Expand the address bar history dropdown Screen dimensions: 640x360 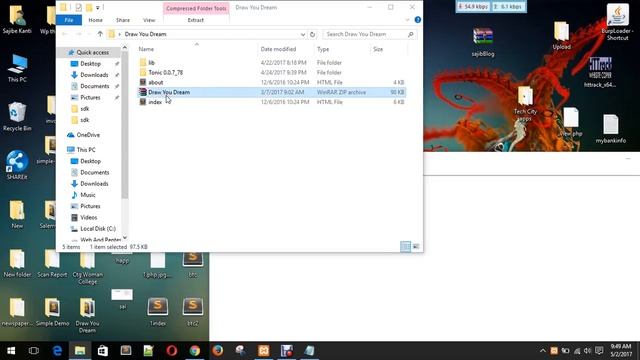click(x=302, y=34)
